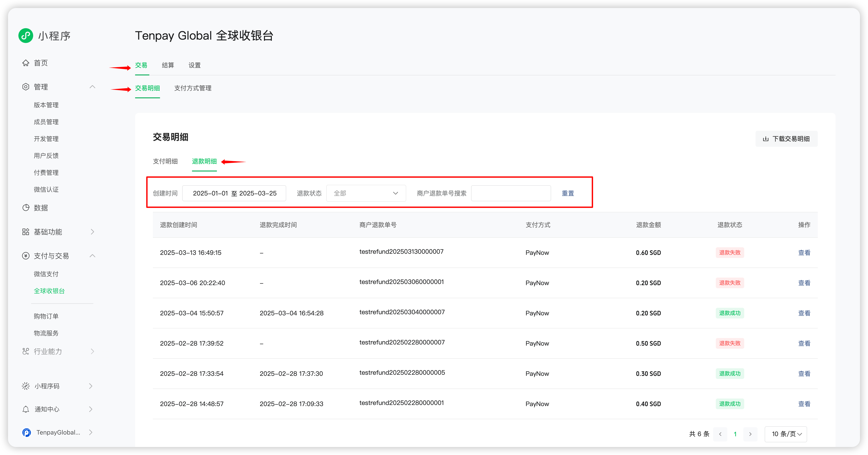The image size is (868, 455).
Task: Click the mini program logo icon
Action: pyautogui.click(x=26, y=35)
